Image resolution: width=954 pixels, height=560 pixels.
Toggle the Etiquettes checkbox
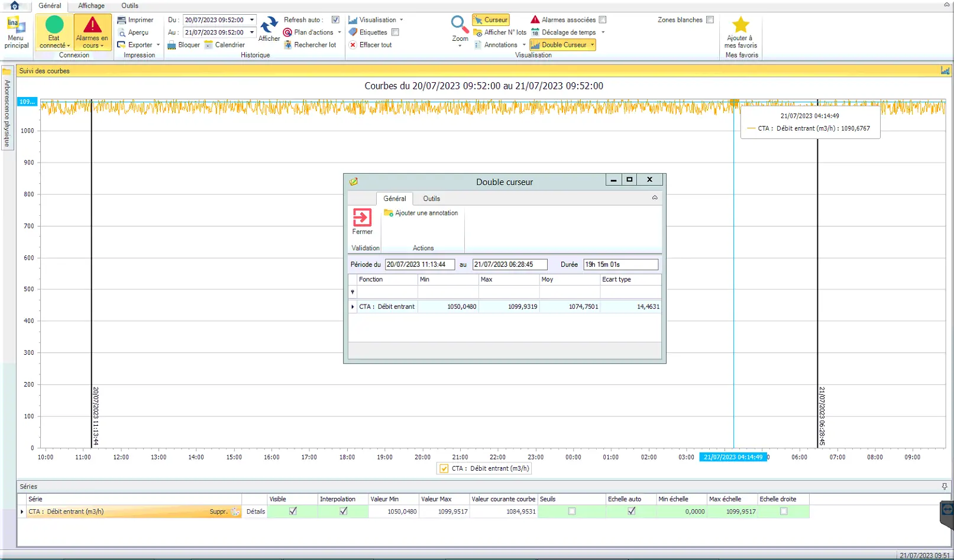(395, 33)
